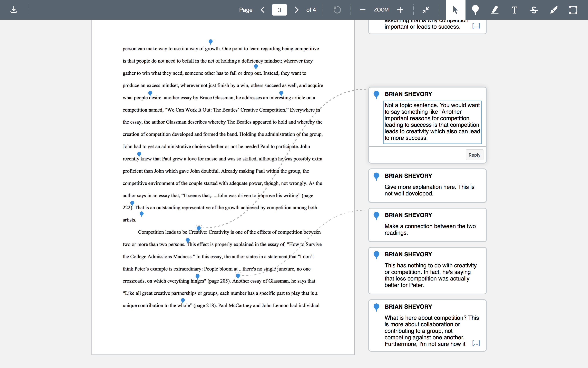The image size is (588, 368).
Task: Click pin icon on the 'What is here about competition' card
Action: 376,307
